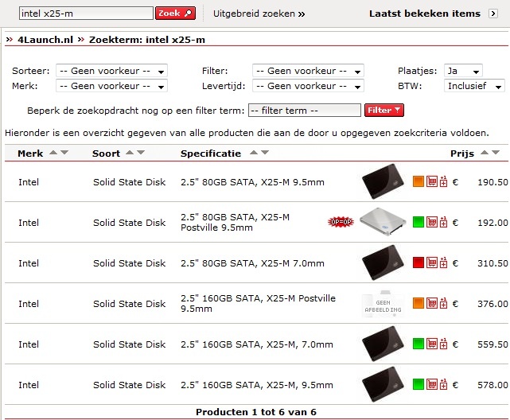Screen dimensions: 510x420
Task: Sort Specificatie column ascending
Action: [x=254, y=153]
